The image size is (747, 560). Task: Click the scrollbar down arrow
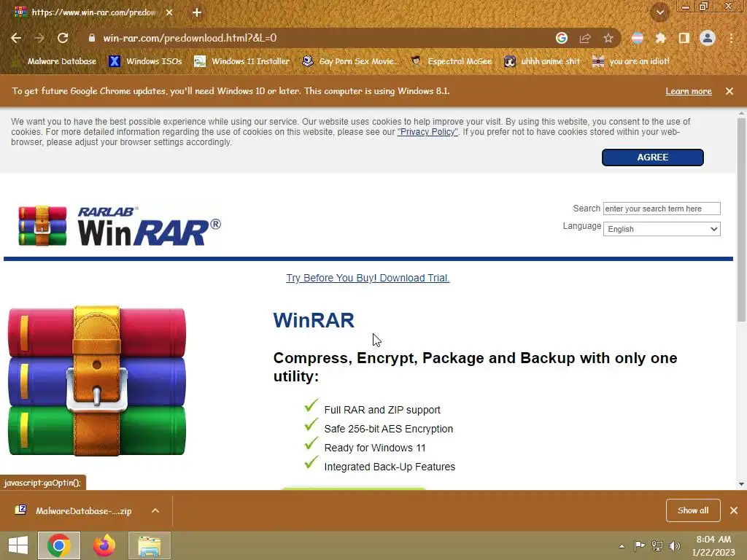click(x=741, y=484)
